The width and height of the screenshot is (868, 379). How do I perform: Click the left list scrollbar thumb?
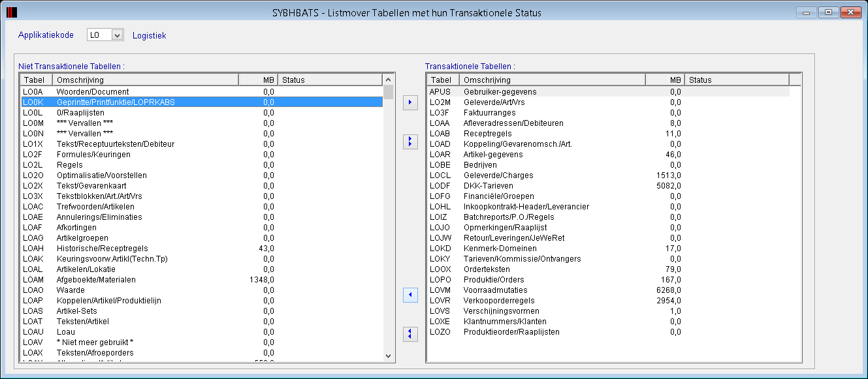(x=388, y=92)
